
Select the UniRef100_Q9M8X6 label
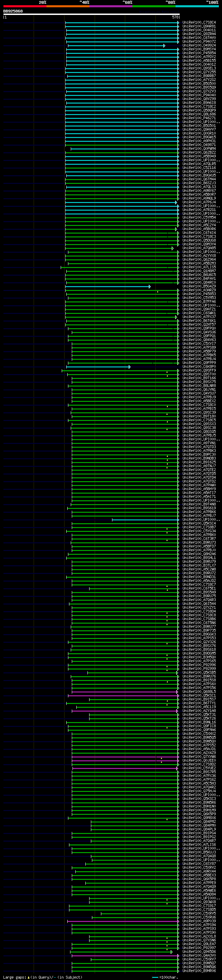(199, 818)
